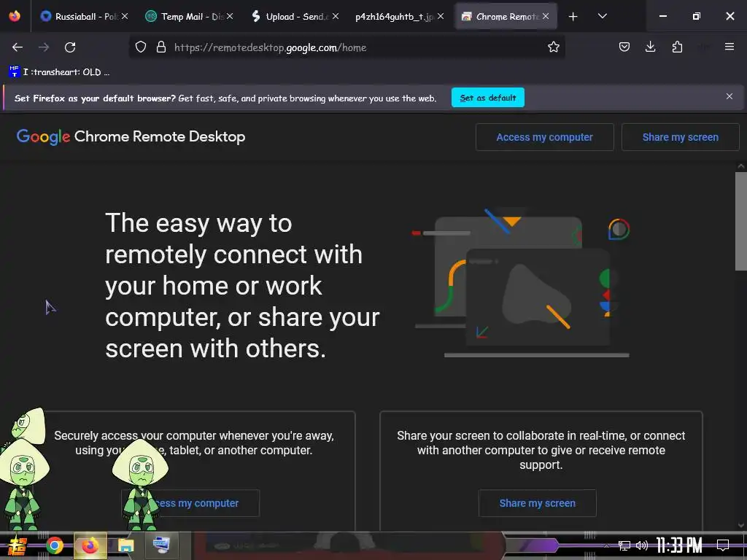The image size is (747, 560).
Task: Click the Firefox logo in the title bar
Action: (x=15, y=16)
